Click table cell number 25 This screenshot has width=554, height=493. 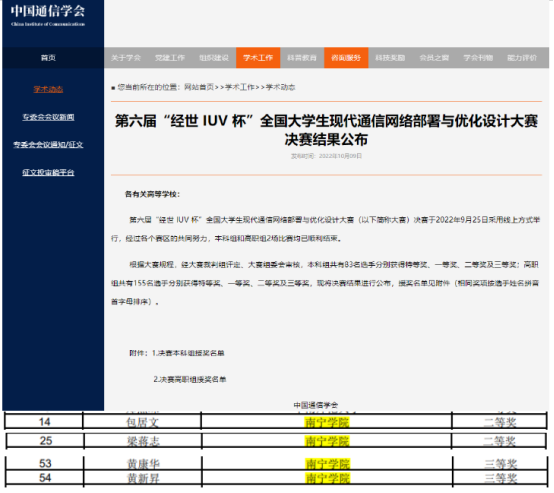[46, 441]
